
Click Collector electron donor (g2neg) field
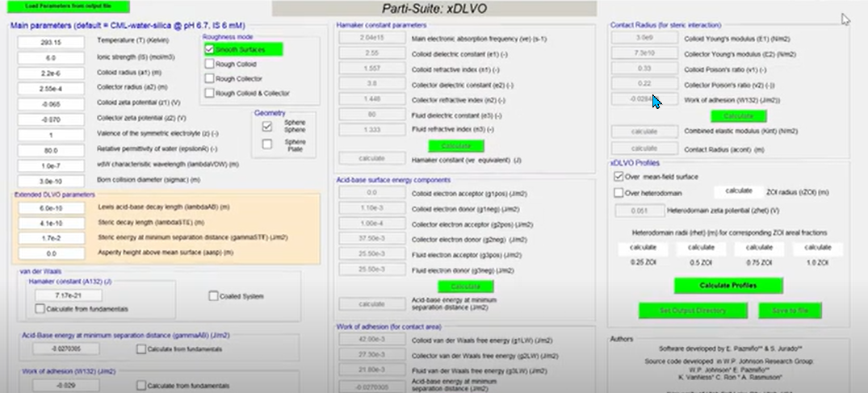tap(372, 238)
